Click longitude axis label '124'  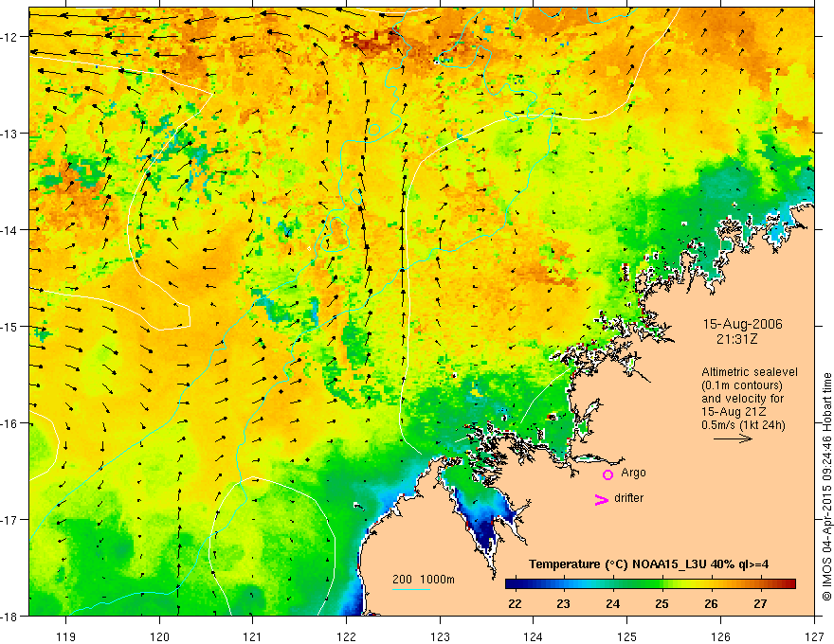534,636
